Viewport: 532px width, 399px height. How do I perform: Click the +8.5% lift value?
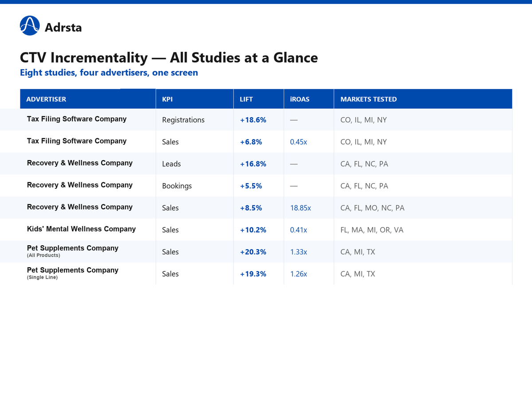[251, 208]
